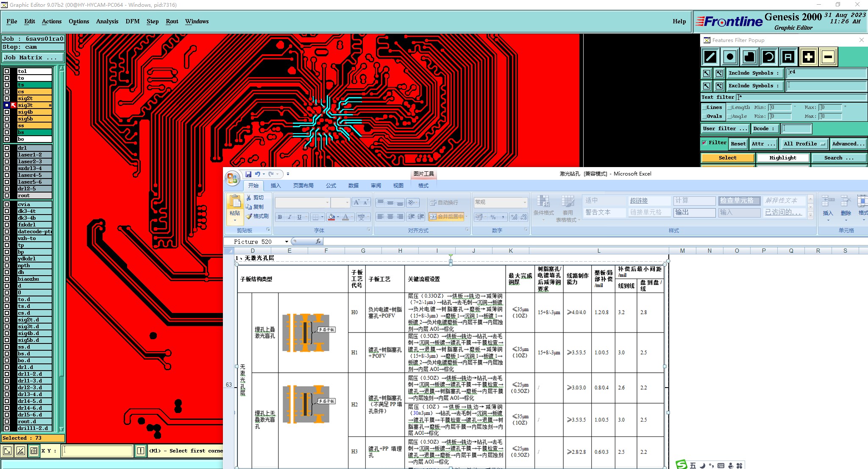This screenshot has width=868, height=469.
Task: Click the Reset button
Action: [738, 144]
